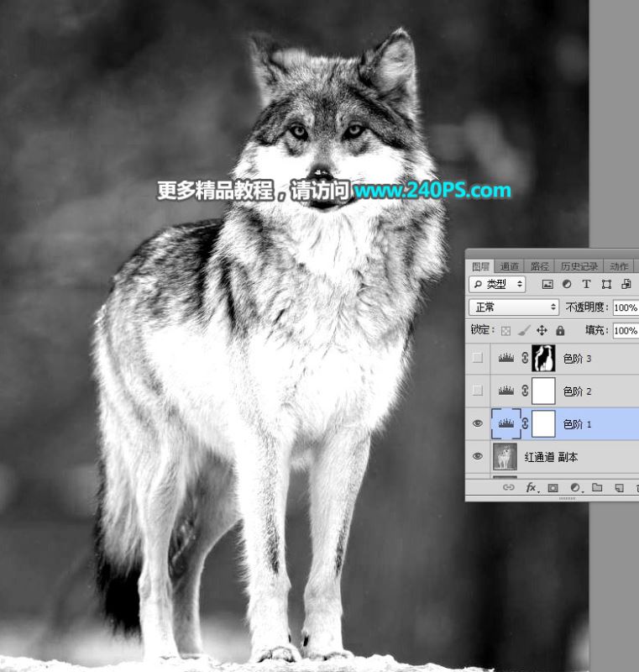Image resolution: width=639 pixels, height=672 pixels.
Task: Hide the 红通道 副本 layer
Action: coord(478,456)
